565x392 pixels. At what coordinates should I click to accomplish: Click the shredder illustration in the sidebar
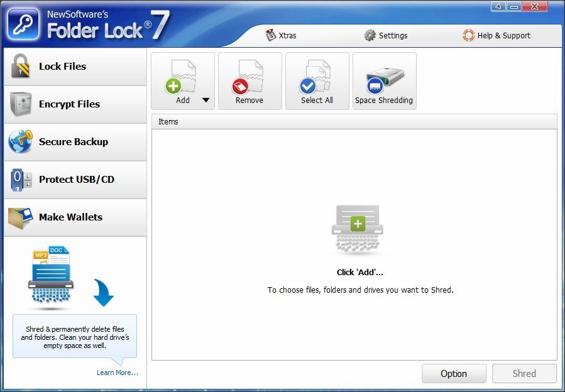click(50, 276)
